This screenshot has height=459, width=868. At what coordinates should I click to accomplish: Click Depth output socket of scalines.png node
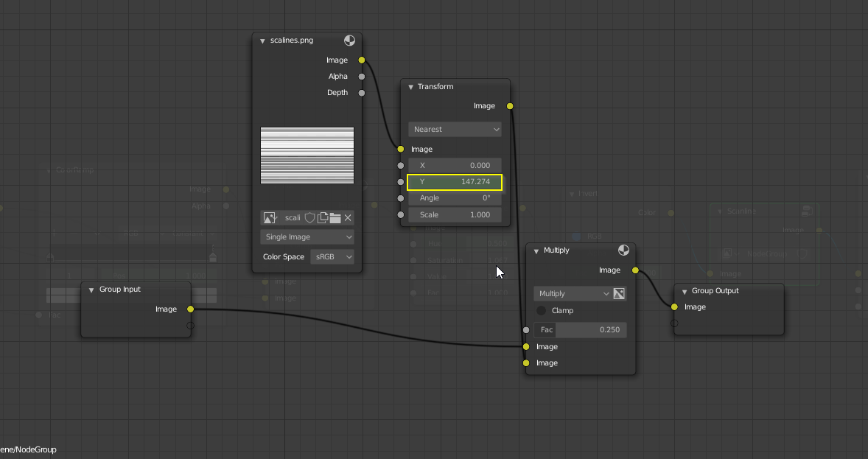pyautogui.click(x=362, y=93)
